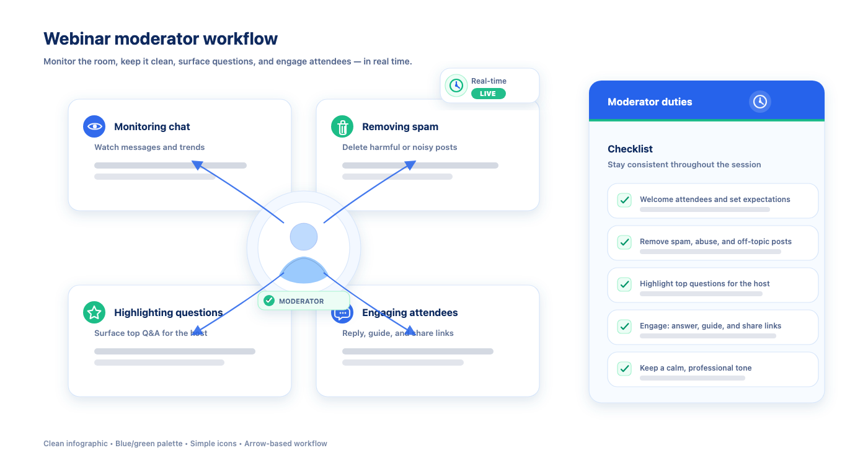Click the green checkmark on Moderator badge
868x471 pixels.
pyautogui.click(x=269, y=301)
